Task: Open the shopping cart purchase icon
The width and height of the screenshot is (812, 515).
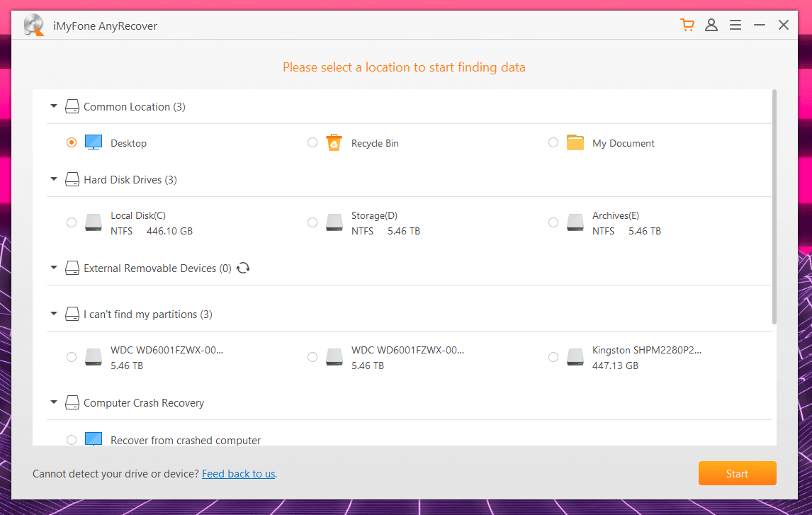Action: tap(687, 25)
